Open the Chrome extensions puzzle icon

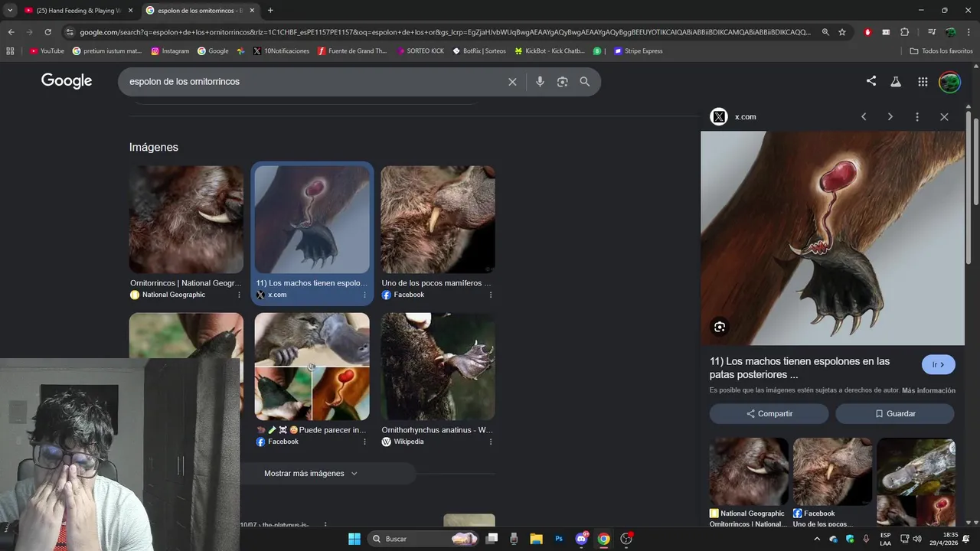[904, 32]
